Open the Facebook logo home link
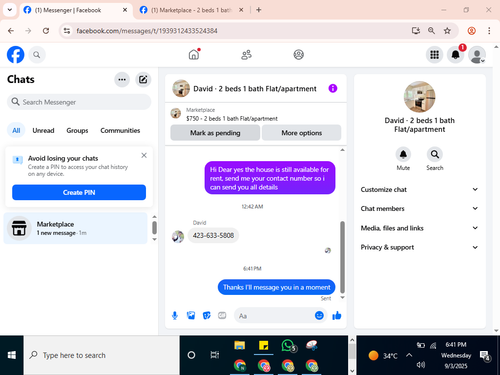The height and width of the screenshot is (375, 500). 15,55
